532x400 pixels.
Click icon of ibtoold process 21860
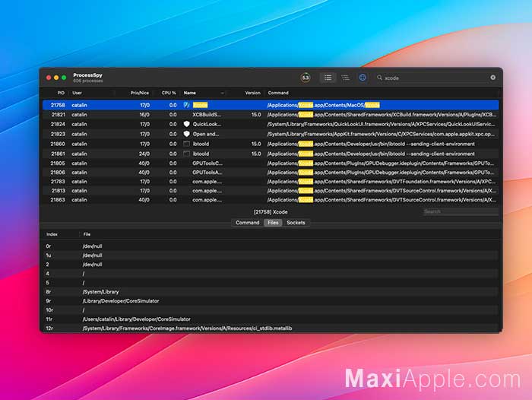pyautogui.click(x=187, y=144)
